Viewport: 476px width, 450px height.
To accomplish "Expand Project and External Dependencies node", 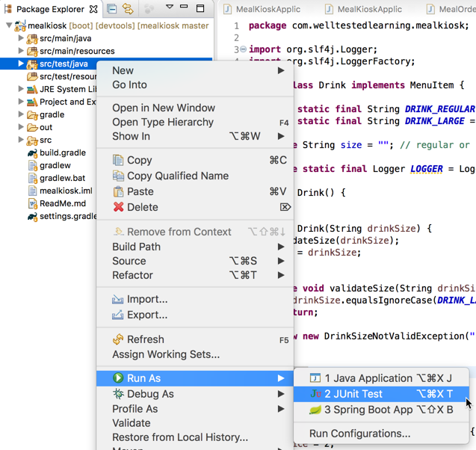I will [21, 102].
